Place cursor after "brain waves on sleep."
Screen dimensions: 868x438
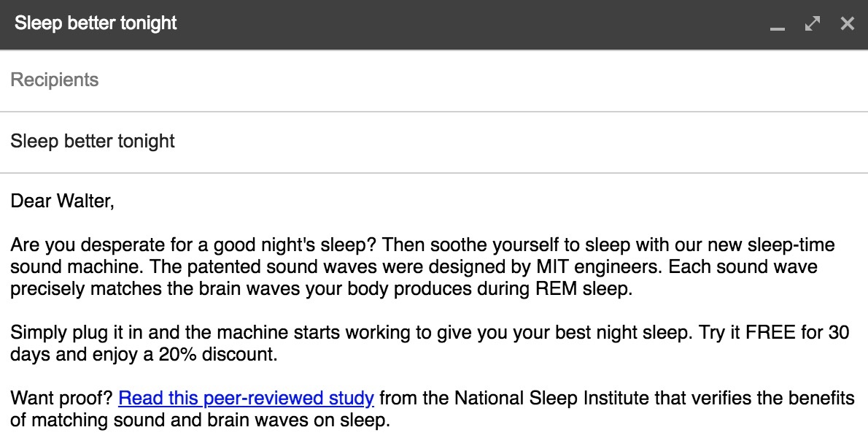391,420
